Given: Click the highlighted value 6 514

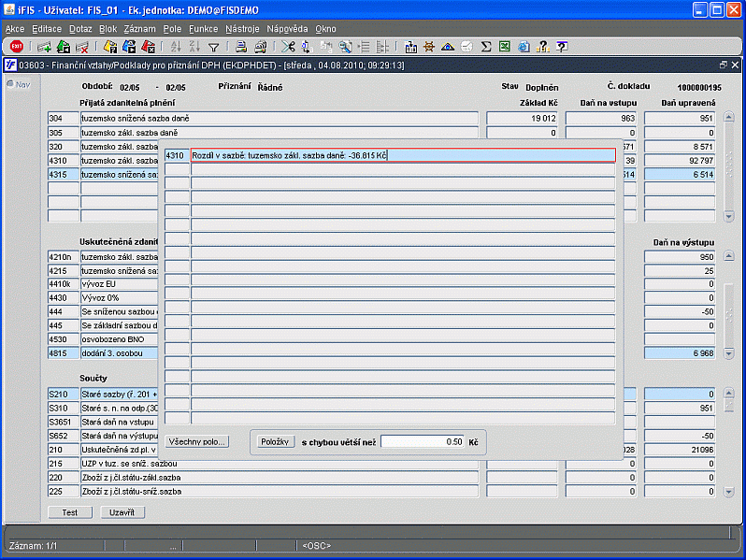Looking at the screenshot, I should (x=680, y=175).
